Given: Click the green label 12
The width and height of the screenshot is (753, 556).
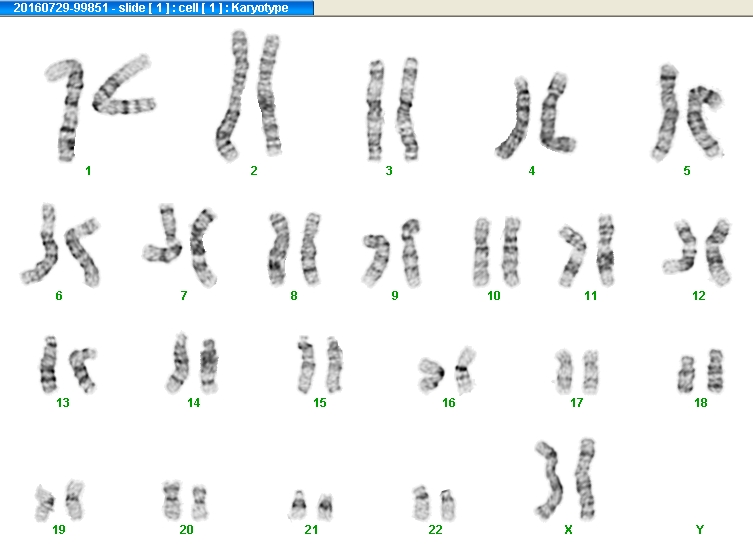Looking at the screenshot, I should pos(699,295).
